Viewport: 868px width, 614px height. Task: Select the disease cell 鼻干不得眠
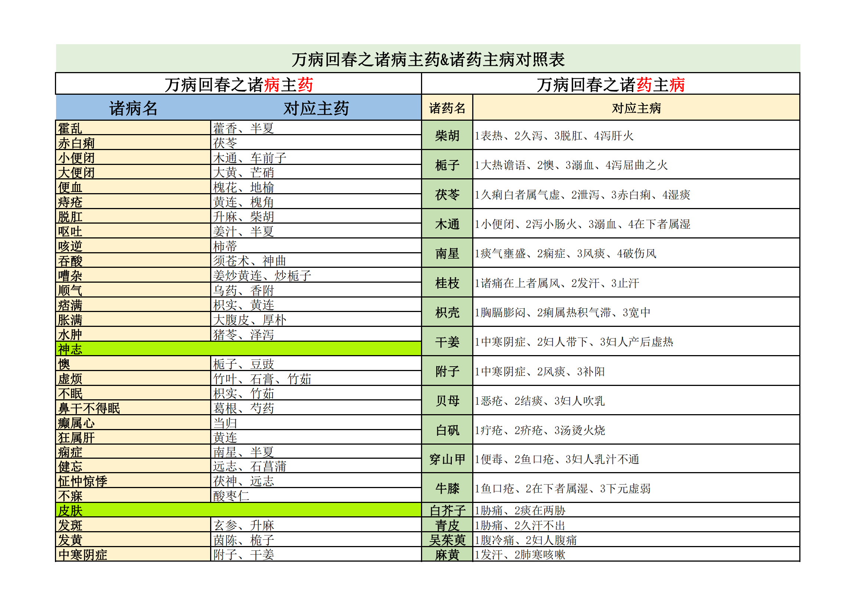pyautogui.click(x=133, y=408)
